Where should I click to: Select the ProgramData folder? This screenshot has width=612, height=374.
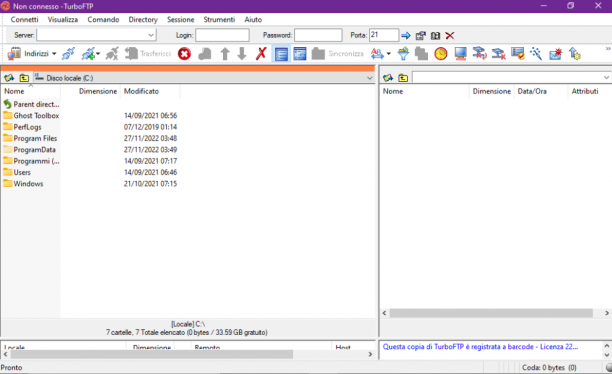29,150
